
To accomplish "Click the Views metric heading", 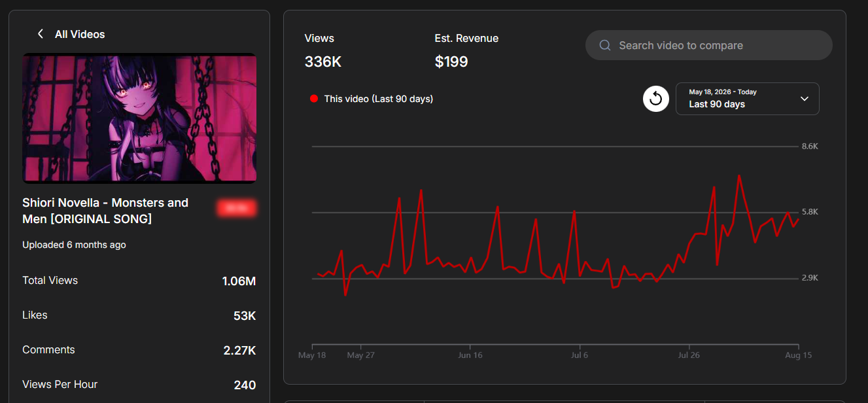I will coord(319,39).
